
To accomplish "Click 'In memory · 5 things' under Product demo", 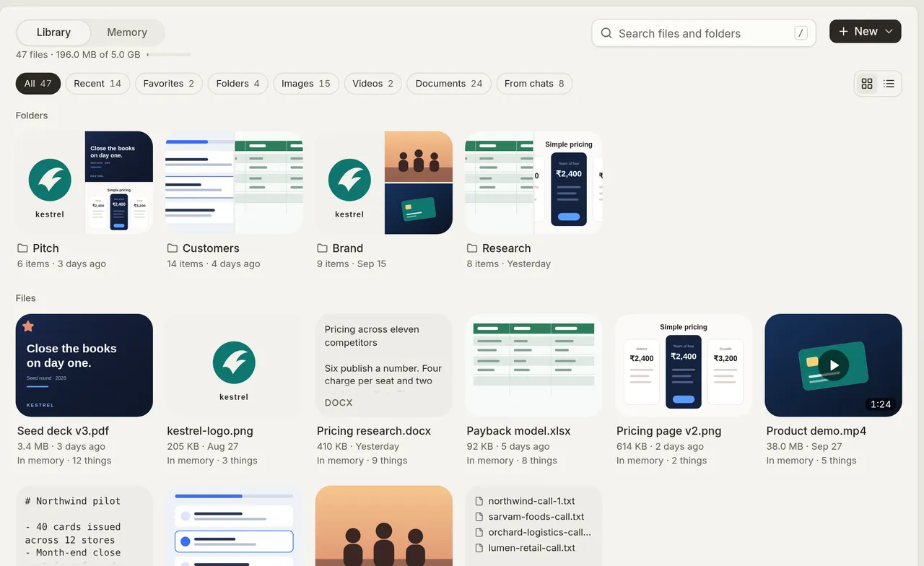I will point(811,461).
